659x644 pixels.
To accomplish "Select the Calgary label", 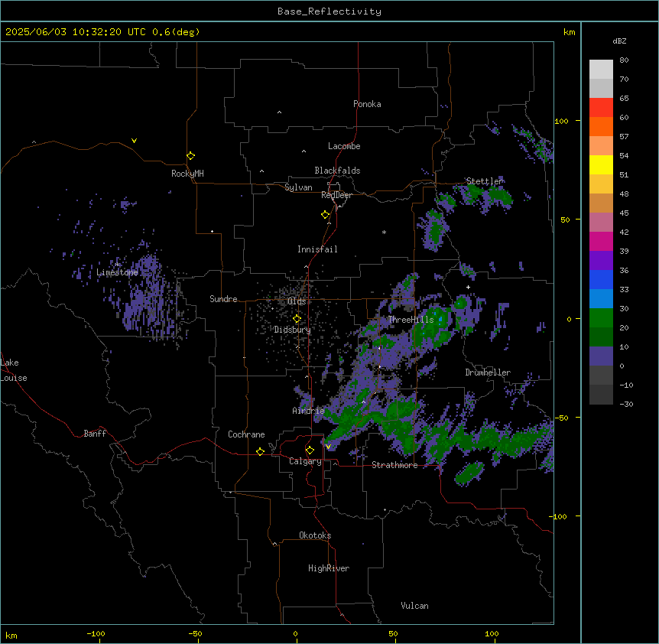I will coord(305,461).
